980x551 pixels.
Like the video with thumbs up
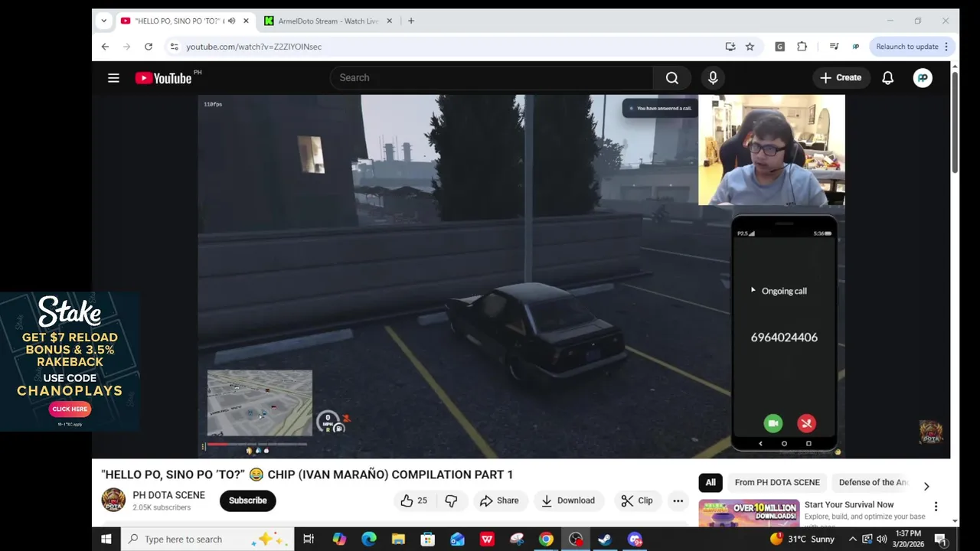tap(413, 500)
